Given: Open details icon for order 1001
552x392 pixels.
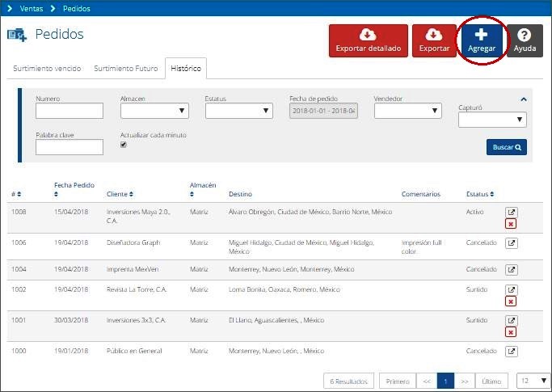Looking at the screenshot, I should pyautogui.click(x=511, y=321).
